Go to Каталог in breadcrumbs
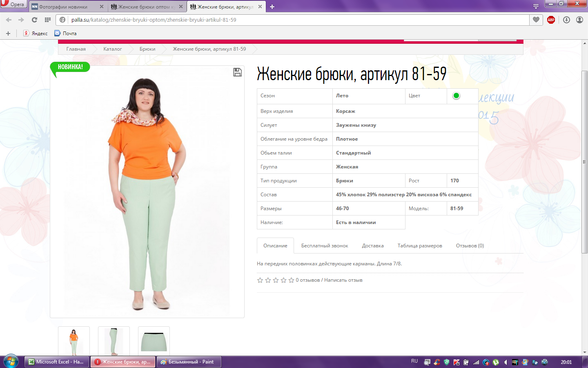 pos(112,49)
